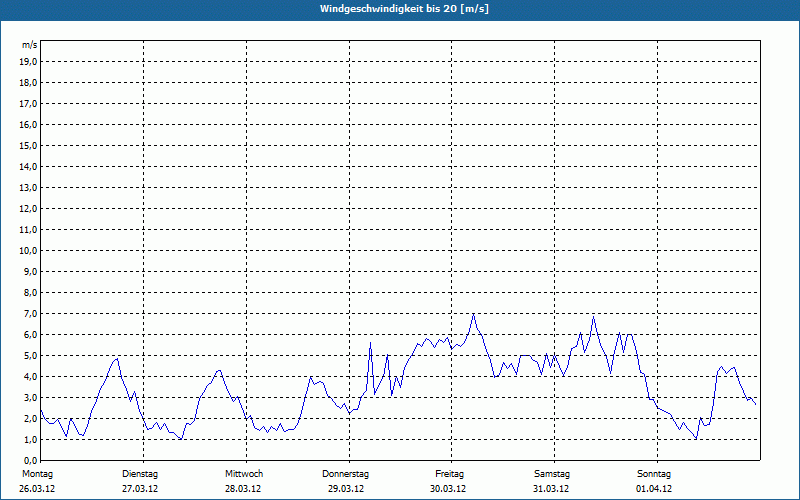Select the '3,0' y-axis value
This screenshot has height=500, width=800.
coord(30,397)
